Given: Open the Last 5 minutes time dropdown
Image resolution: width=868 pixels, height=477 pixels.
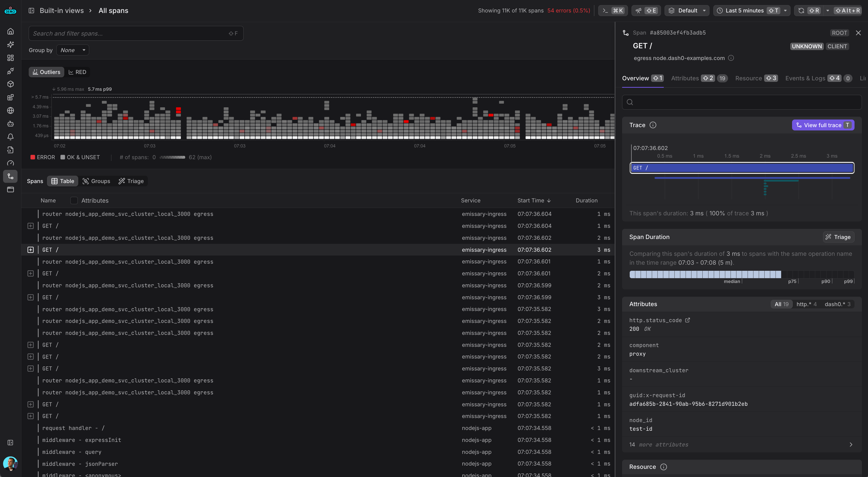Looking at the screenshot, I should (x=752, y=10).
